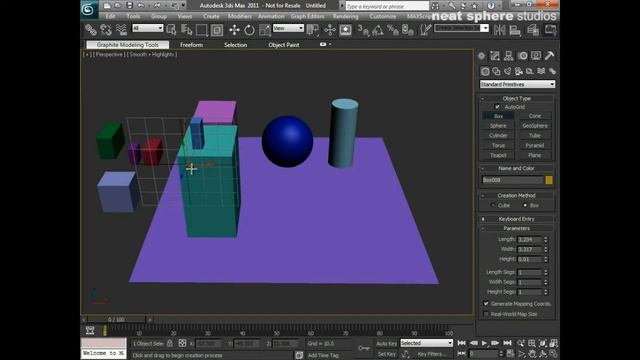The width and height of the screenshot is (640, 360).
Task: Activate the Select and Move tool
Action: click(234, 30)
